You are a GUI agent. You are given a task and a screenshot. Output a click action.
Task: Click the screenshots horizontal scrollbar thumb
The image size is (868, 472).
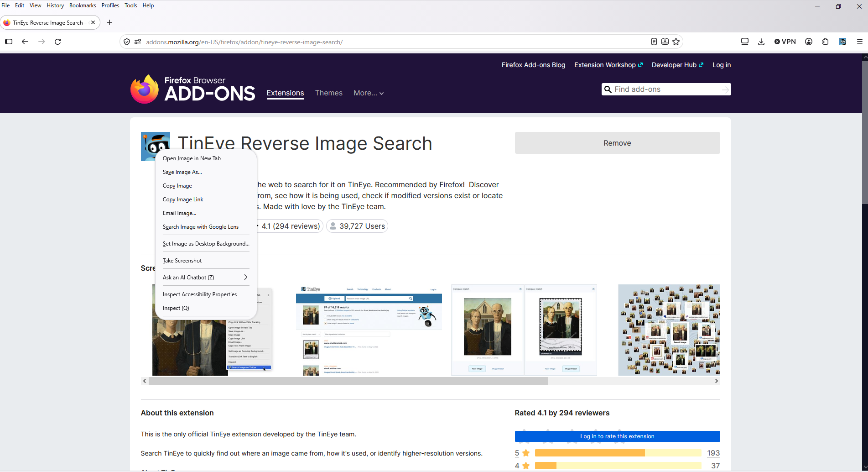pos(348,381)
